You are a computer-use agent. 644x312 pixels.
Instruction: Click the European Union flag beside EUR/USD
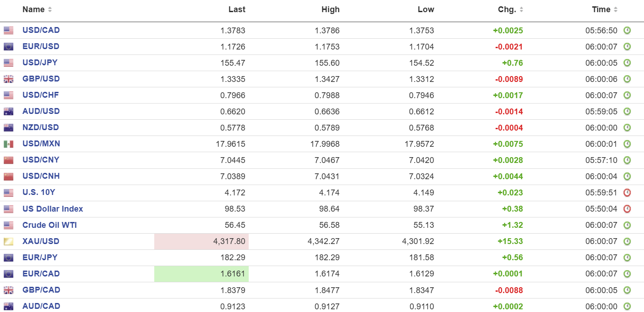click(x=9, y=47)
